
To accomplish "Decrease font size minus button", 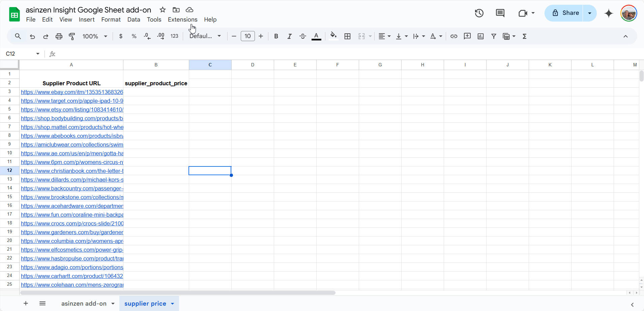I will pos(234,36).
